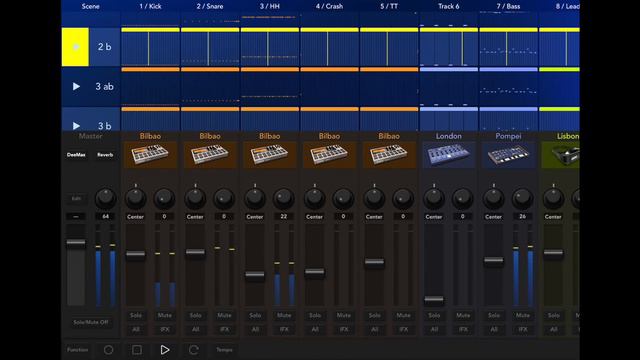
Task: Click the Center pan value on HH track
Action: 255,217
